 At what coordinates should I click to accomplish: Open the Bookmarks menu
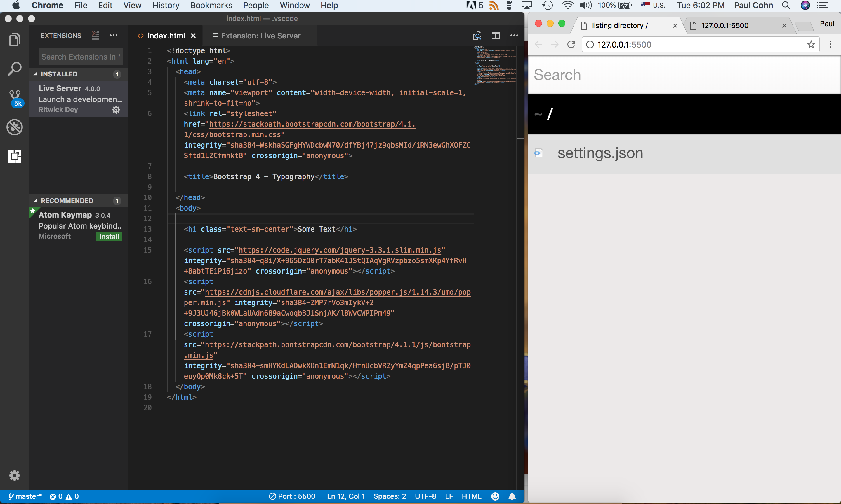coord(211,6)
